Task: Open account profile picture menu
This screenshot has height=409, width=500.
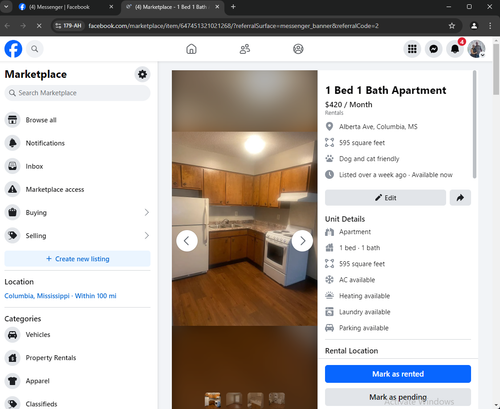Action: click(x=476, y=49)
